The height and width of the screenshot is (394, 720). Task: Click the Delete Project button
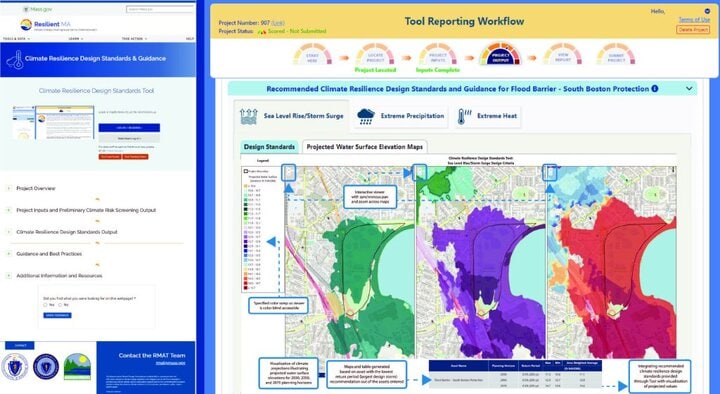pyautogui.click(x=693, y=29)
